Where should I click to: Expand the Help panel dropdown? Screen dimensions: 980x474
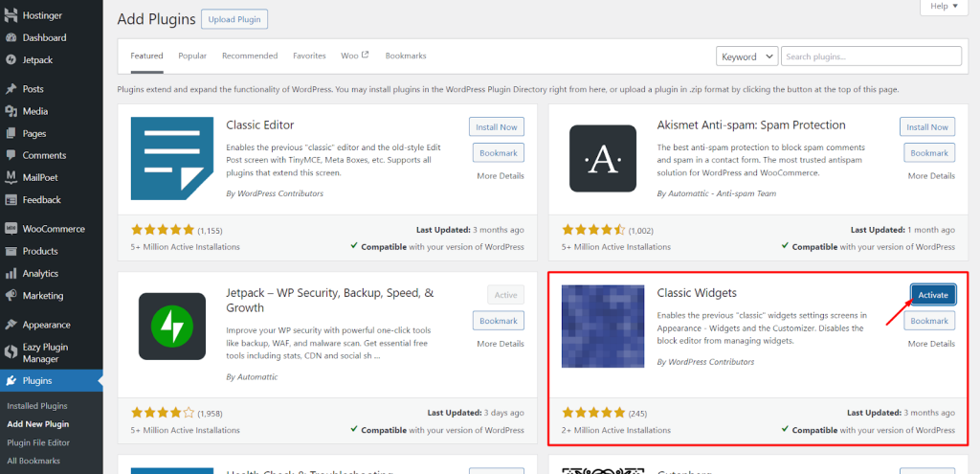[944, 7]
